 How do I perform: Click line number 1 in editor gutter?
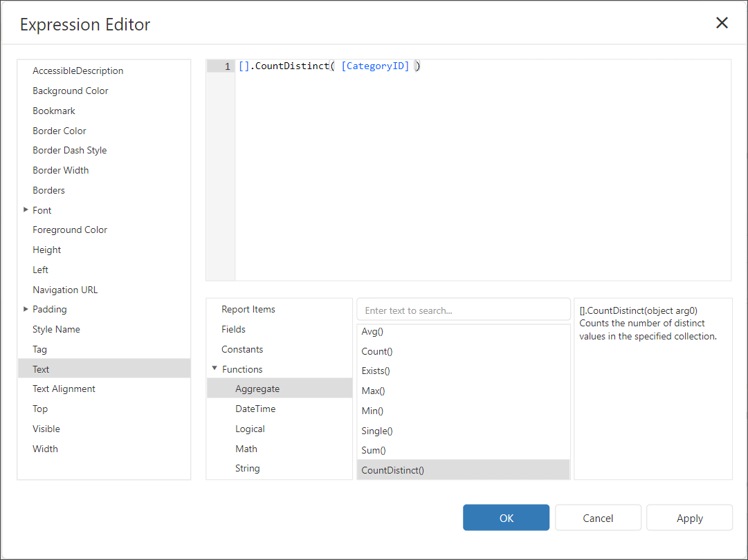(228, 66)
